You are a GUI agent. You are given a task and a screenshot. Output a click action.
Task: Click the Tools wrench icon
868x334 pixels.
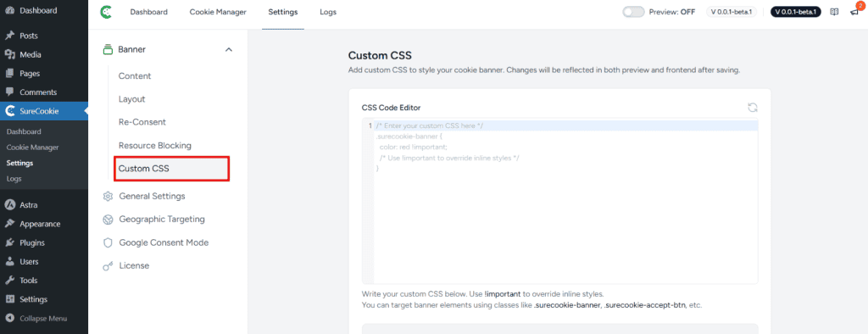[9, 281]
